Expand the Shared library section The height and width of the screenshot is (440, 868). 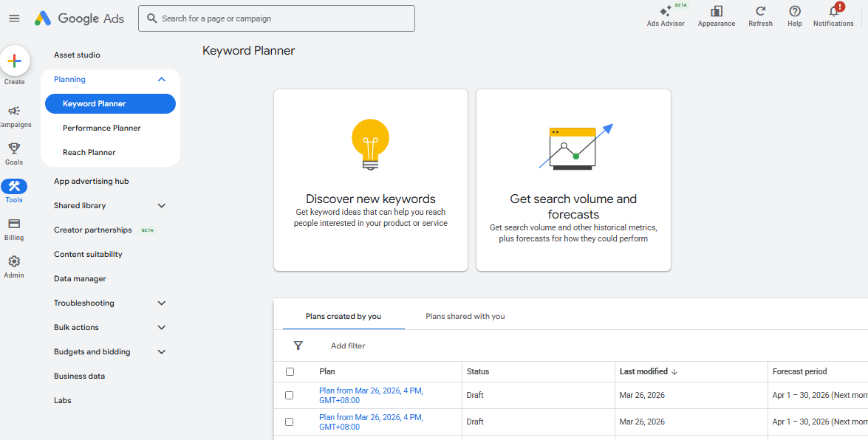[x=161, y=205]
